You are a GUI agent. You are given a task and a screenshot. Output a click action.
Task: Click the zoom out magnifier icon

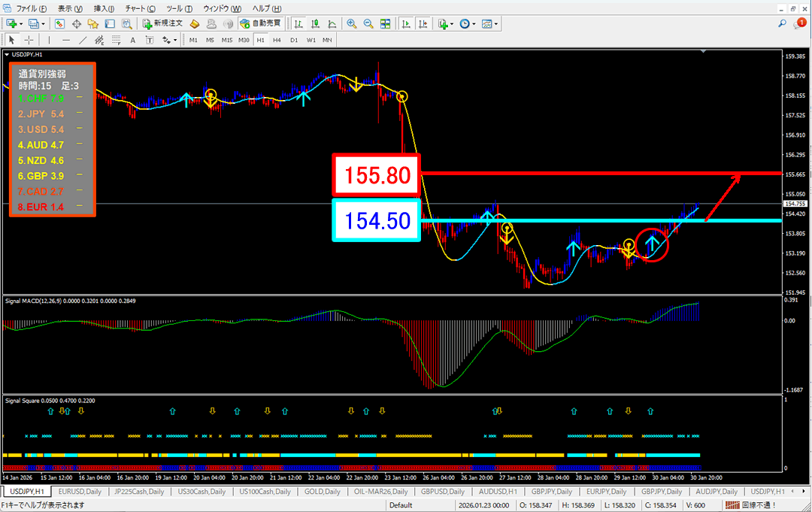tap(368, 24)
